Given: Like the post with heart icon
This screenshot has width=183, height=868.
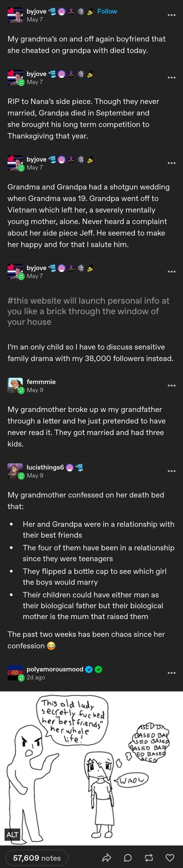Looking at the screenshot, I should click(x=170, y=858).
